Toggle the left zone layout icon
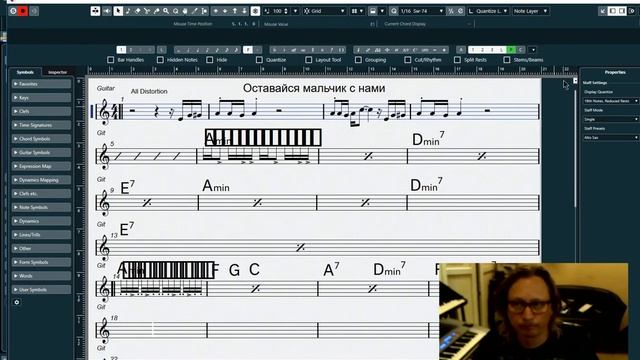Screen dimensions: 640x360 coord(612,11)
